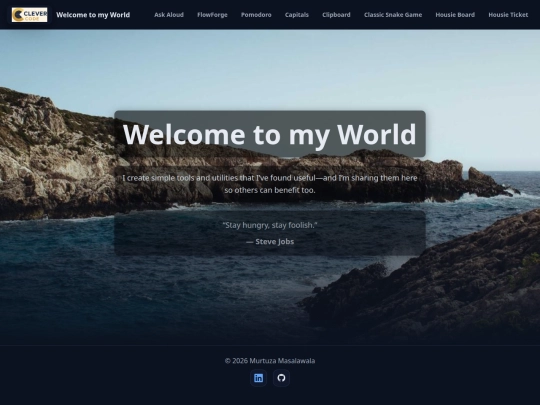Open the Ask Aloud tool

point(169,15)
